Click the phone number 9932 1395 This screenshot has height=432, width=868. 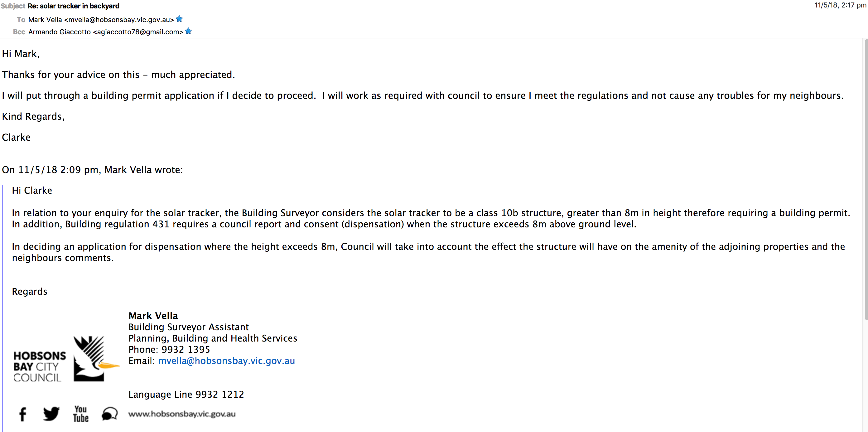[186, 349]
